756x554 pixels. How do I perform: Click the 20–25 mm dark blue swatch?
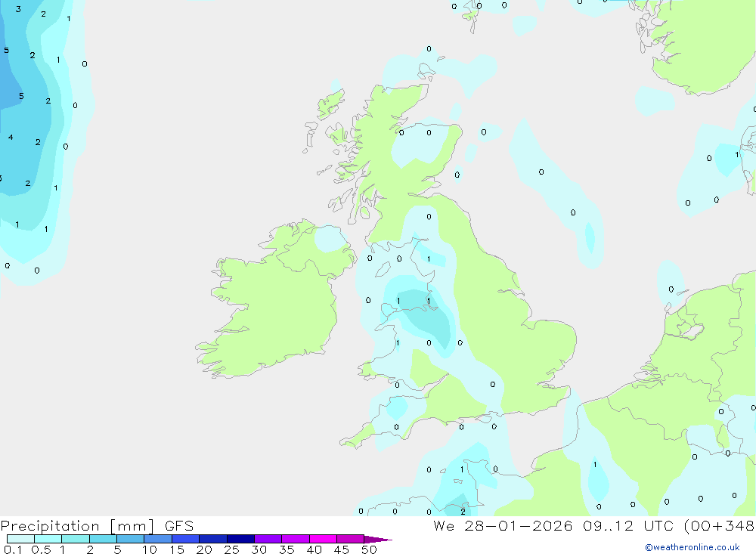(x=213, y=539)
